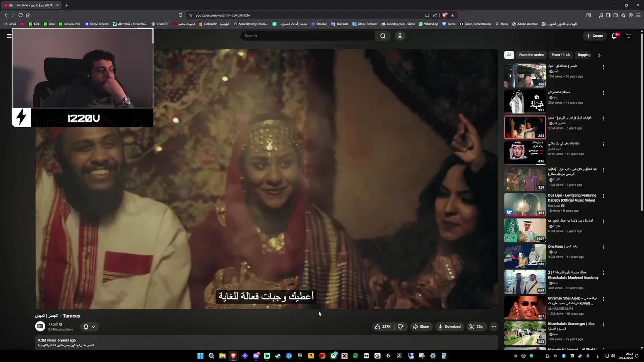The height and width of the screenshot is (362, 644).
Task: Open options for the 17M views video
Action: click(x=603, y=67)
